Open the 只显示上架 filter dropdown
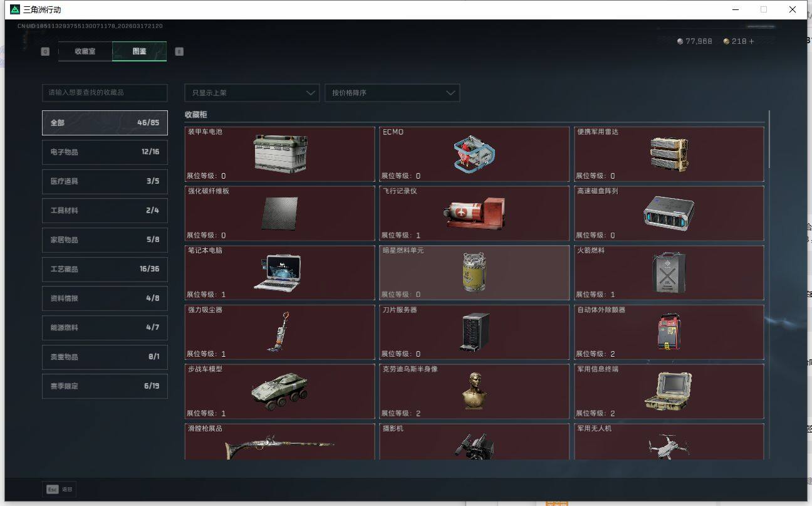The image size is (812, 506). (x=252, y=93)
